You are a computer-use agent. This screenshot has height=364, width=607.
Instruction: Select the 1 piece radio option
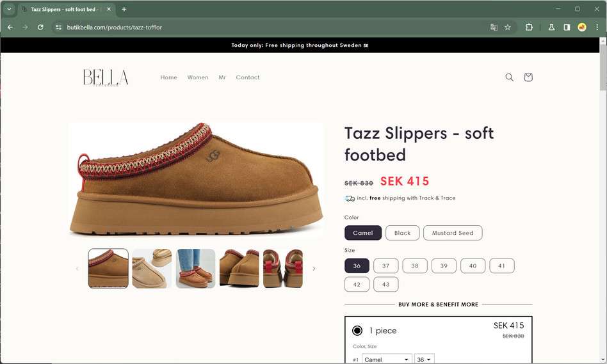click(357, 331)
